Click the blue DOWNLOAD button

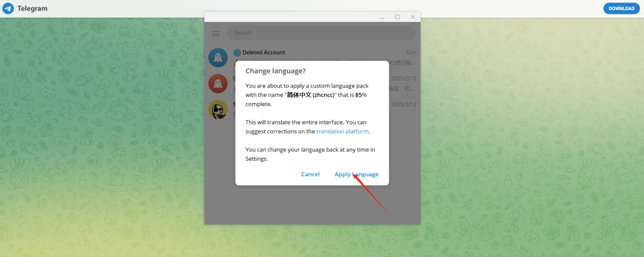click(x=621, y=8)
